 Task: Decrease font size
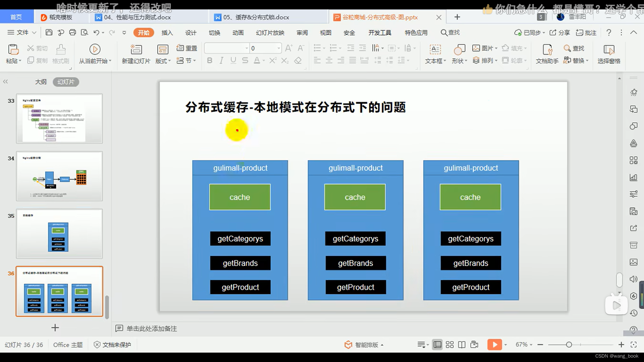(301, 48)
